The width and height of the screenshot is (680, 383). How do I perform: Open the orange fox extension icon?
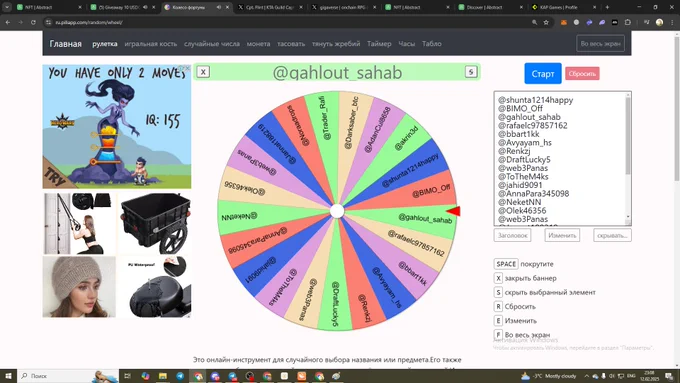pos(564,22)
